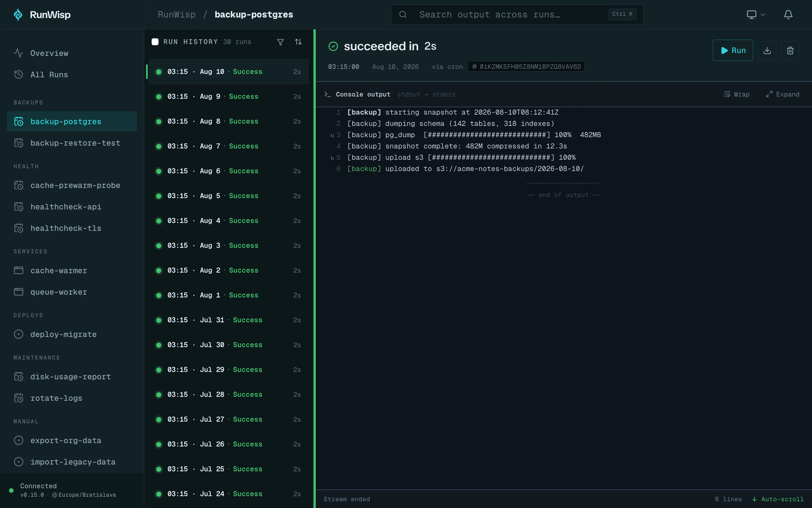
Task: Click the Overview activity icon
Action: pos(19,53)
